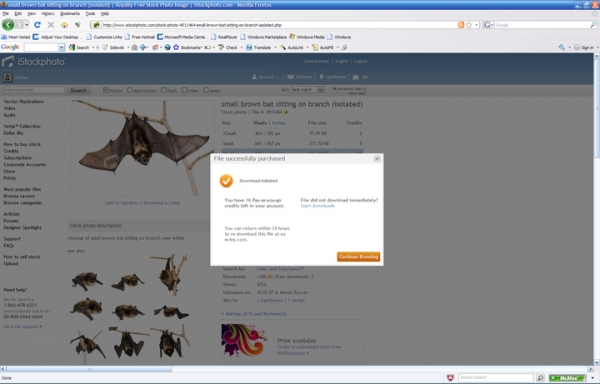This screenshot has width=600, height=384.
Task: Click the McAfee status bar badge
Action: (x=567, y=378)
